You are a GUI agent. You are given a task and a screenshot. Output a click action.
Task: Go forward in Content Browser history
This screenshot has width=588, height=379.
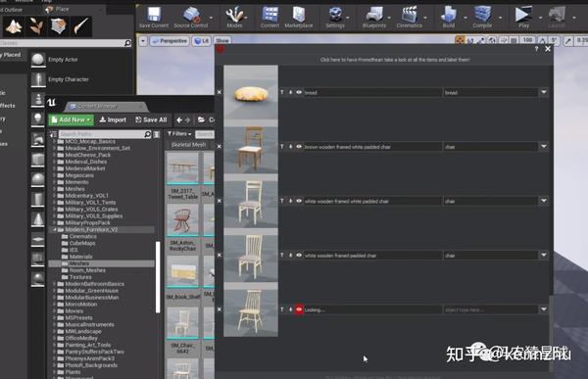(x=187, y=119)
